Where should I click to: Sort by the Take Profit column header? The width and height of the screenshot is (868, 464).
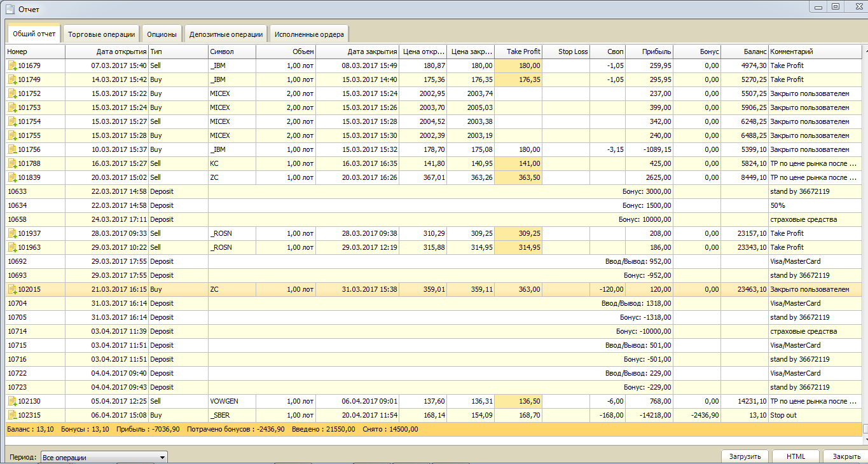(x=518, y=51)
